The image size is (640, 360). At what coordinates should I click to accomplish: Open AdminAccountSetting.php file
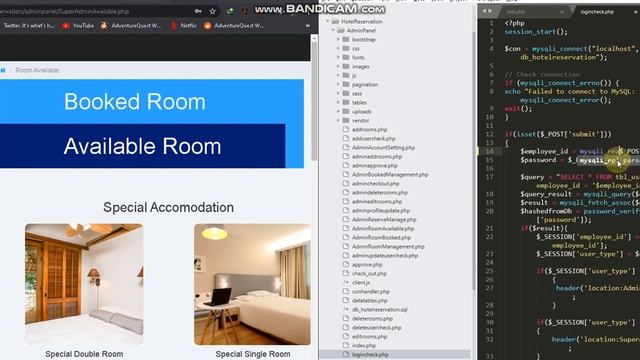[x=383, y=148]
